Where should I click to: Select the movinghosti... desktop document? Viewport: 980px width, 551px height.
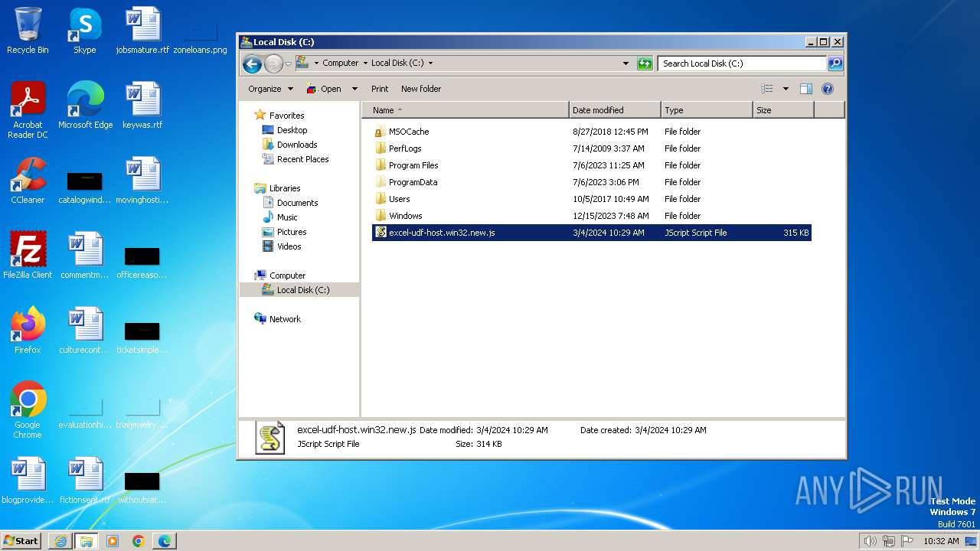pos(142,181)
